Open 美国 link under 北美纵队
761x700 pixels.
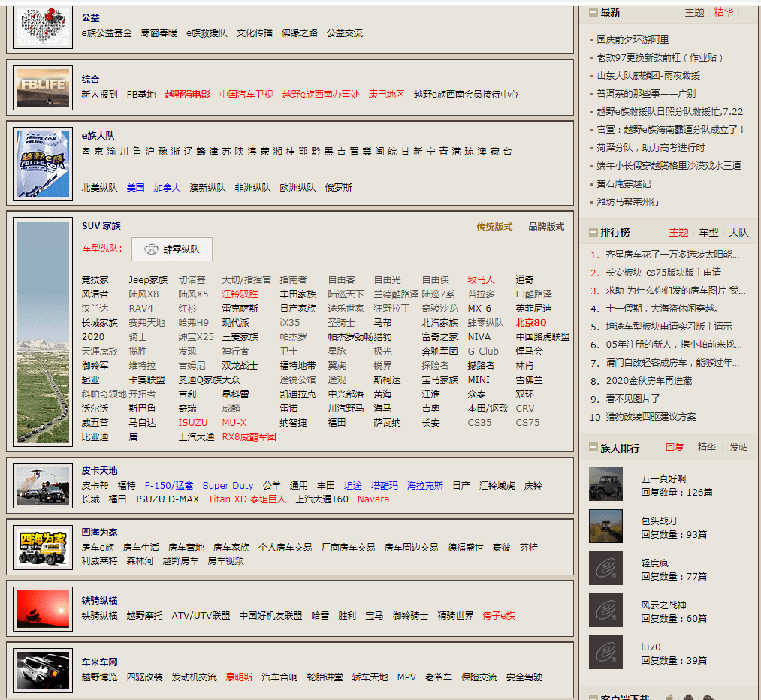135,188
